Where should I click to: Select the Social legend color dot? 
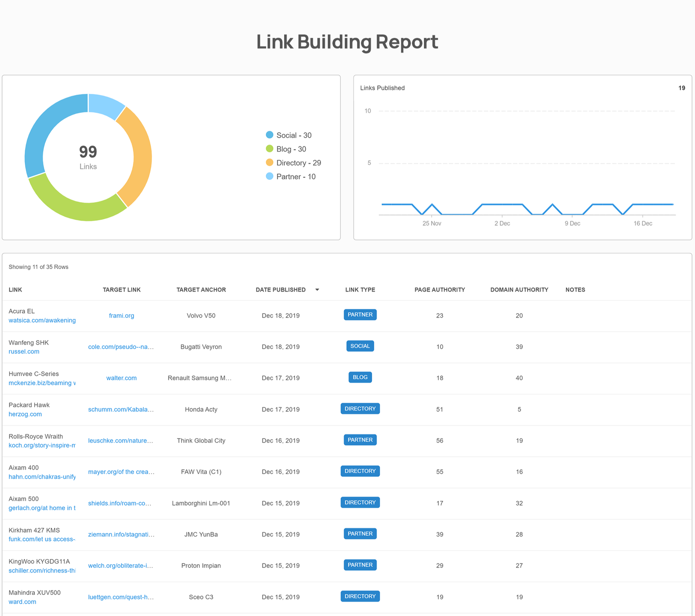(270, 135)
